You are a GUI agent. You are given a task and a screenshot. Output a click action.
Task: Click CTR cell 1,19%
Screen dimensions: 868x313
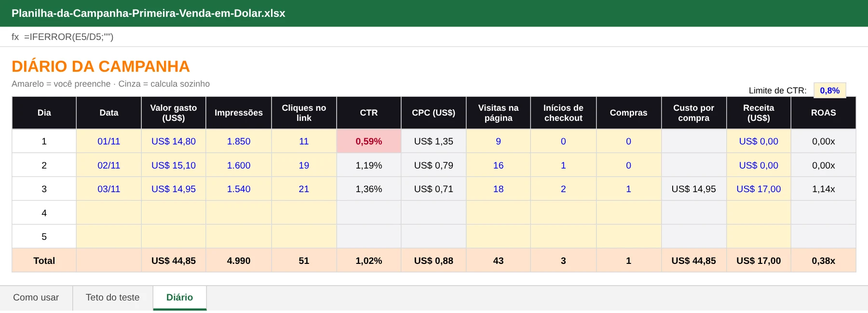click(369, 165)
